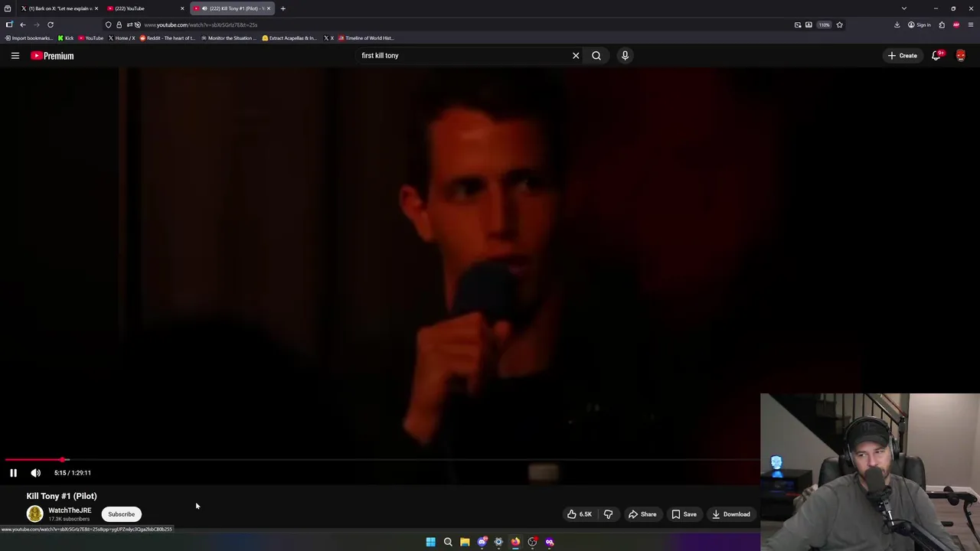This screenshot has height=551, width=980.
Task: Open Discord from the taskbar
Action: point(482,542)
